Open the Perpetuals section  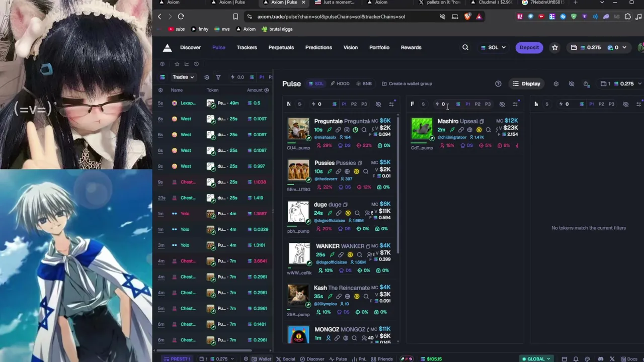(281, 48)
